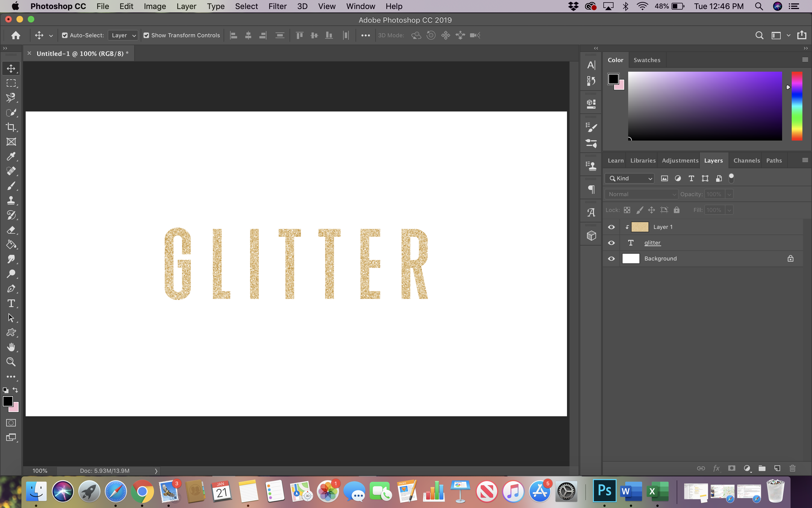812x508 pixels.
Task: Open the Kind filter dropdown
Action: (x=630, y=178)
